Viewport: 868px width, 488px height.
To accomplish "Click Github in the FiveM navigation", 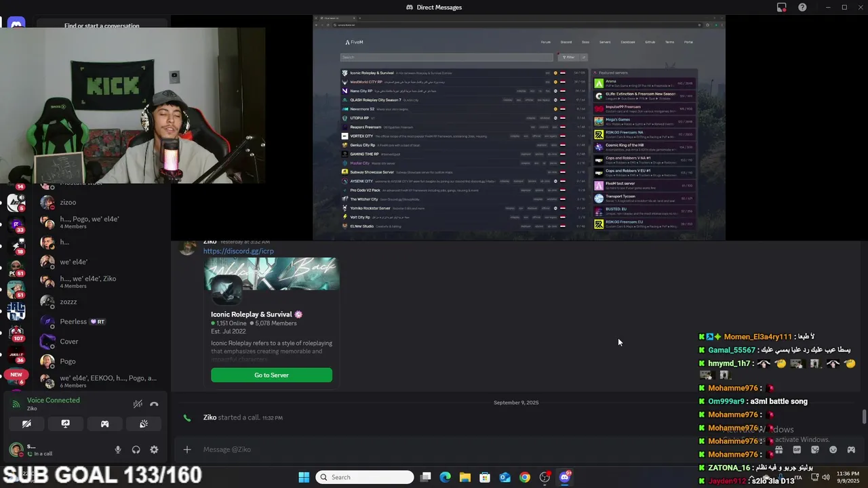I will click(650, 42).
